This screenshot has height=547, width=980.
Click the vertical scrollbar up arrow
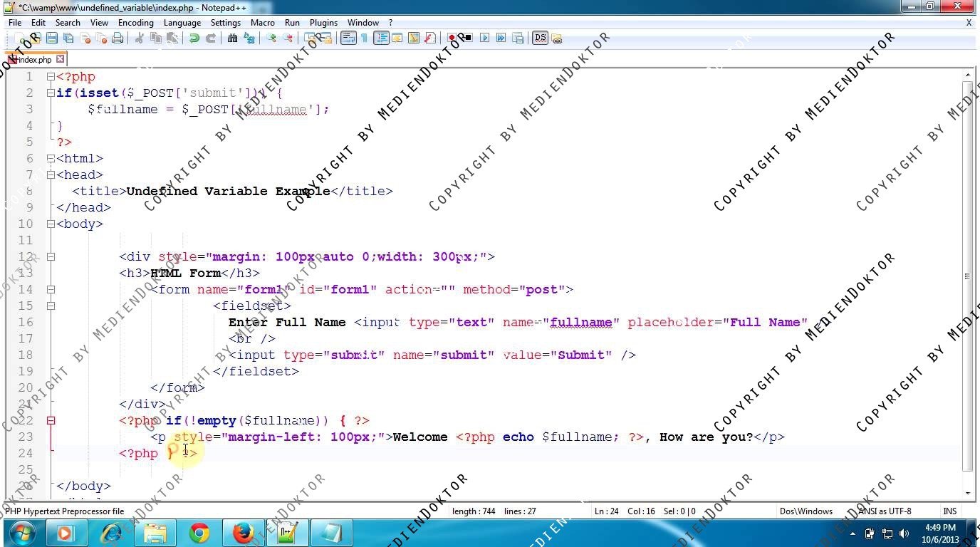click(967, 74)
